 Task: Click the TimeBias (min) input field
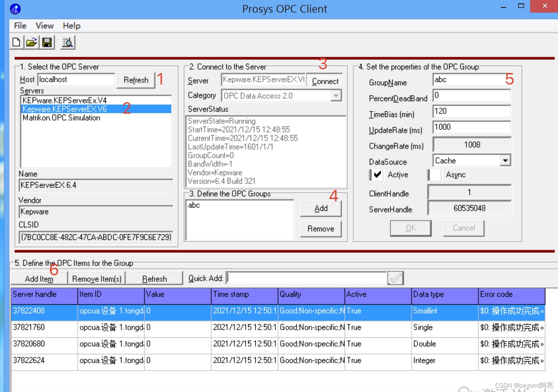472,111
